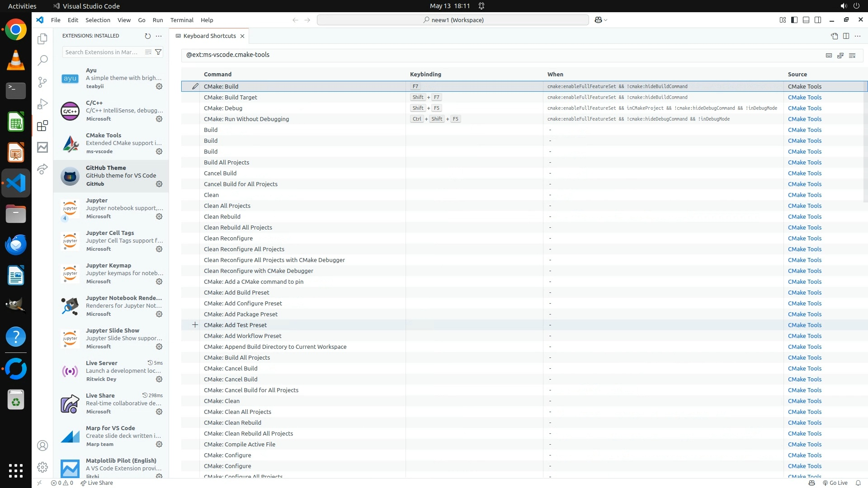This screenshot has height=488, width=868.
Task: Open the Copilot chat dropdown arrow
Action: point(606,20)
